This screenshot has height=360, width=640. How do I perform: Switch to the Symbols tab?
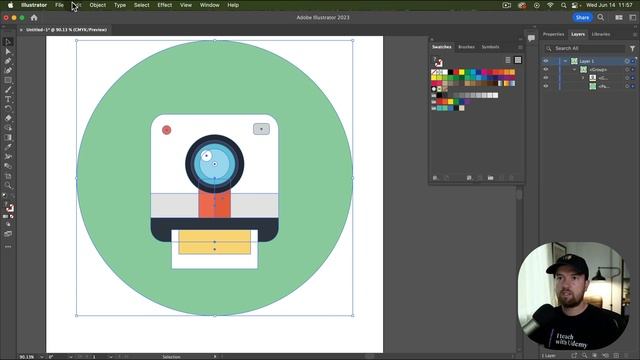[490, 47]
